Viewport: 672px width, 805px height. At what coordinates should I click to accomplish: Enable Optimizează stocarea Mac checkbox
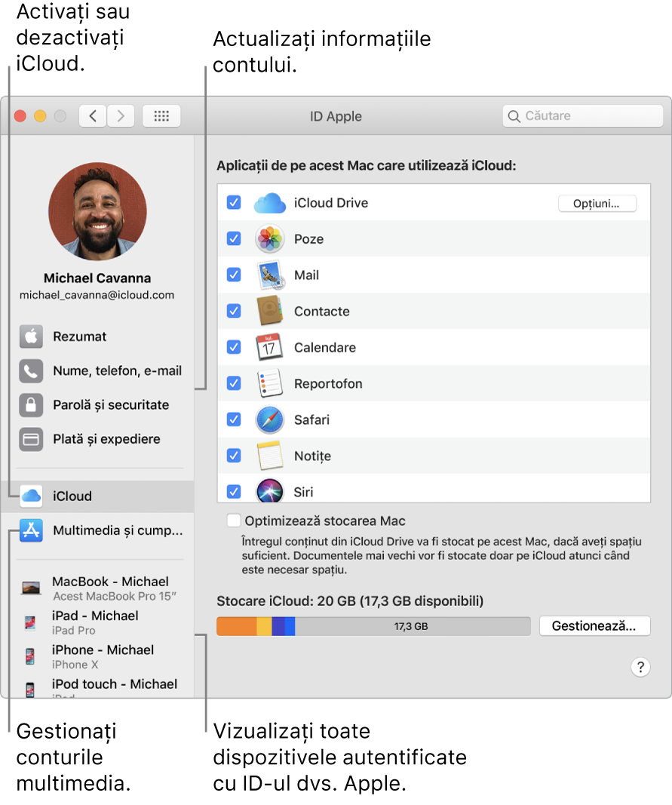[x=234, y=521]
